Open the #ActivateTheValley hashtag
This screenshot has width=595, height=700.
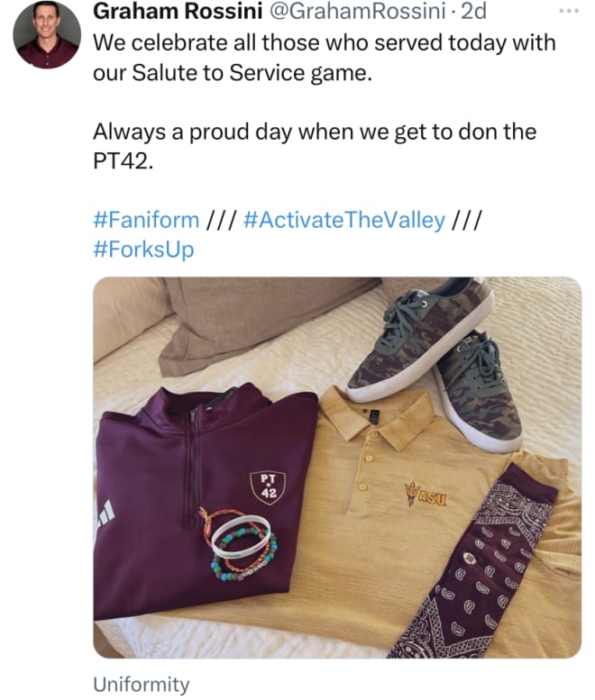pos(344,220)
